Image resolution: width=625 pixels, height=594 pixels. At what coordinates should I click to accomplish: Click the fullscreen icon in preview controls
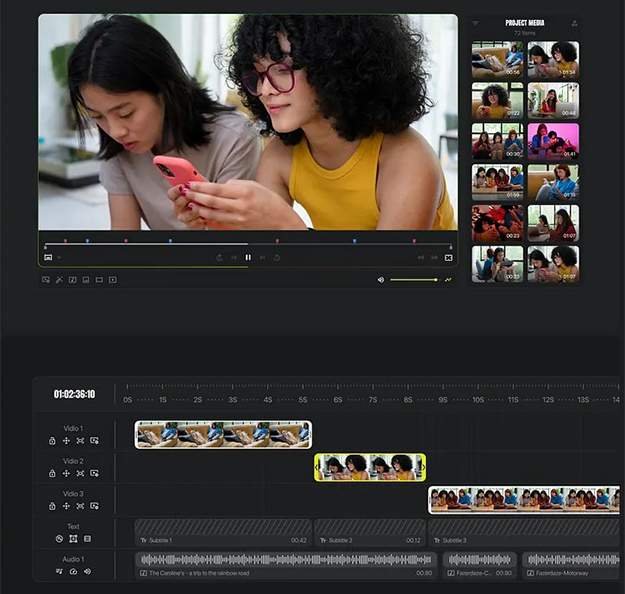pos(448,257)
